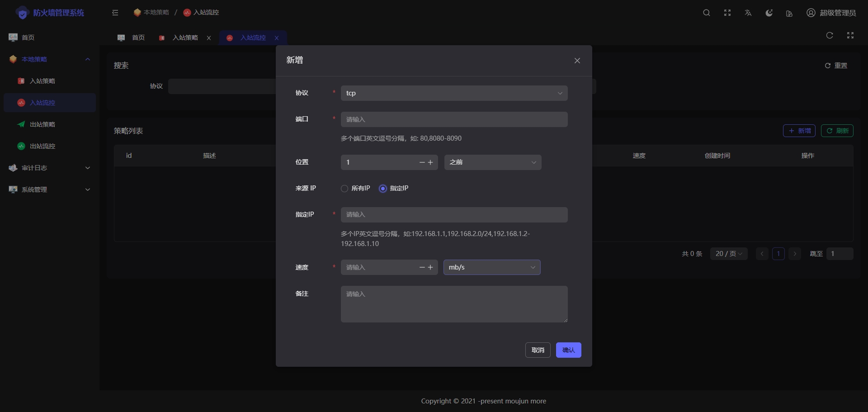Open the layout settings icon beside the moon

click(789, 14)
